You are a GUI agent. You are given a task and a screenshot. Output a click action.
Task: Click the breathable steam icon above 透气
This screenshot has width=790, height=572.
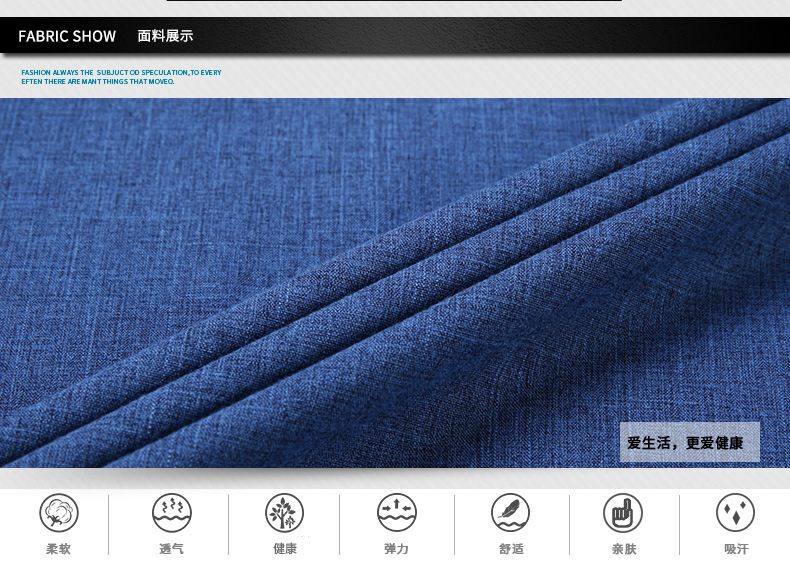click(x=172, y=513)
